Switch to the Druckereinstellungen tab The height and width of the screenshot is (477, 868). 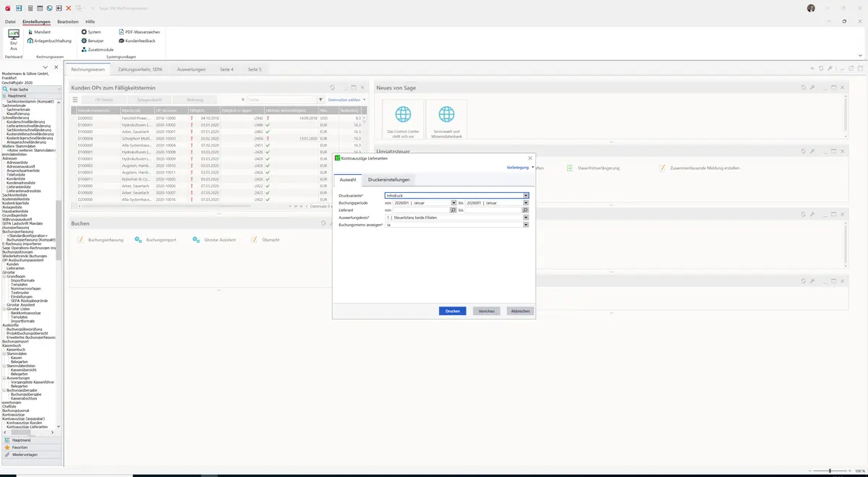click(389, 180)
